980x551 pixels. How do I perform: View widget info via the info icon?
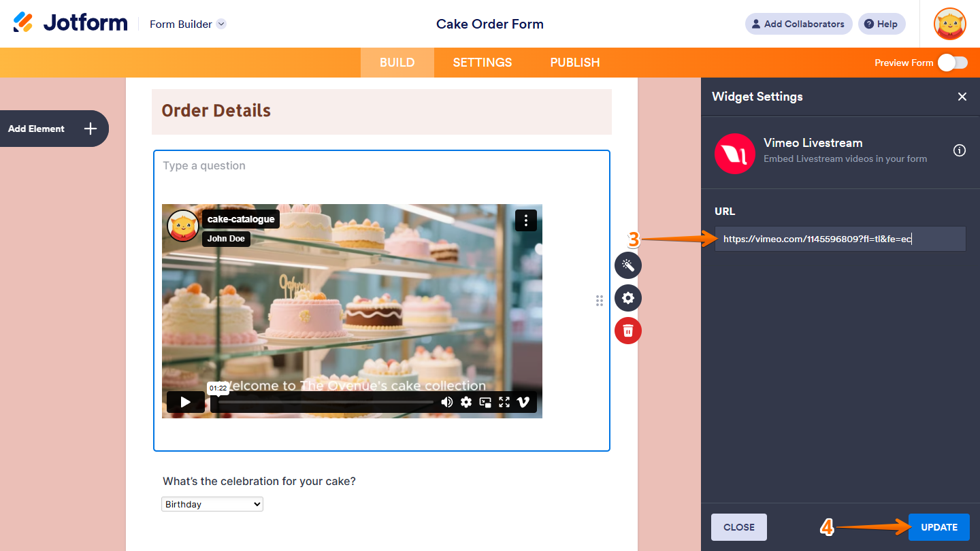tap(959, 150)
